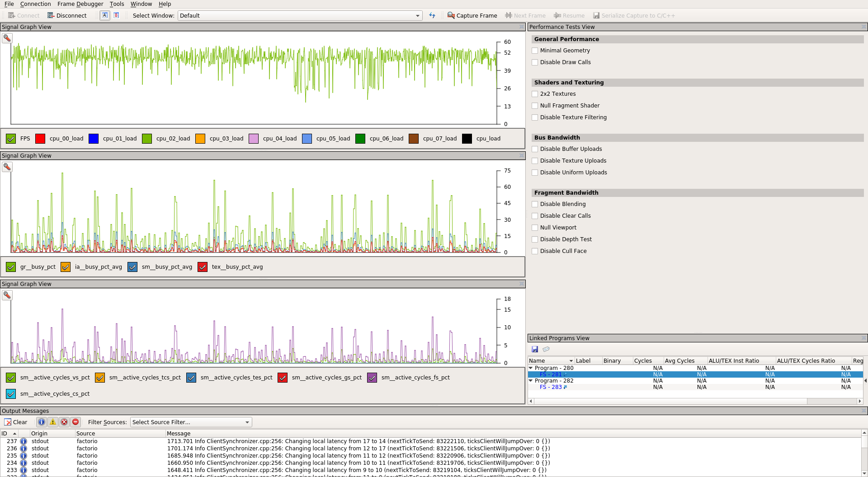Click the eraser icon in Linked Programs View
Viewport: 868px width, 477px height.
coord(546,349)
